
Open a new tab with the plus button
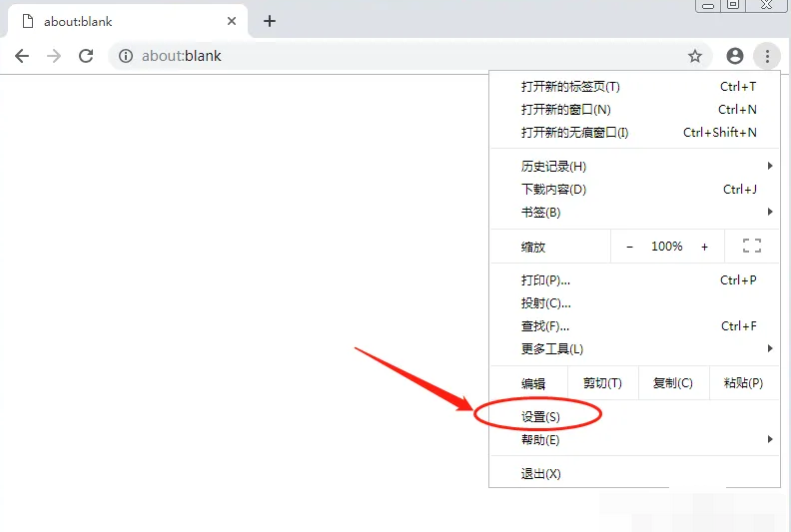(270, 21)
